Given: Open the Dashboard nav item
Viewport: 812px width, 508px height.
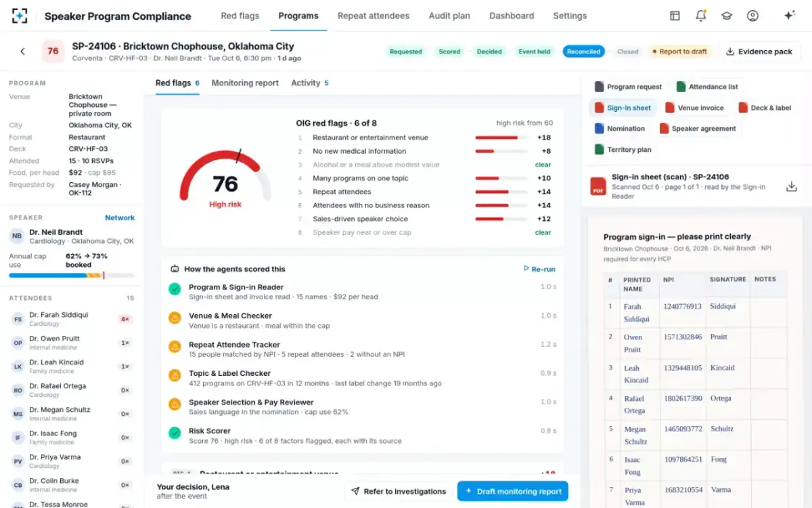Looking at the screenshot, I should click(x=512, y=16).
